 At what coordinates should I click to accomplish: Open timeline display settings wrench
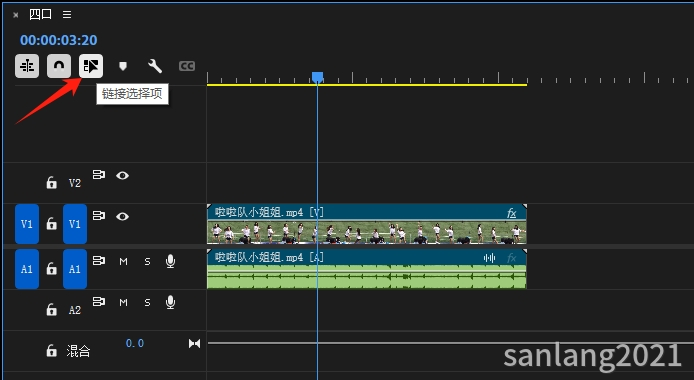click(155, 66)
